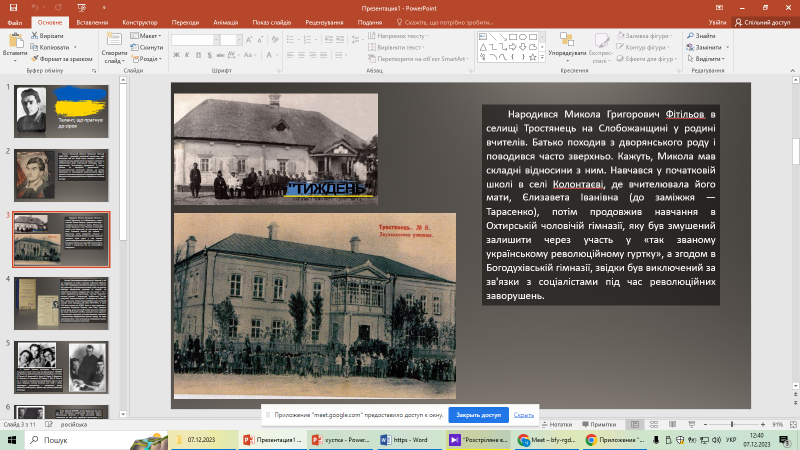Screen dimensions: 800x450
Task: Find text with Знайти
Action: coord(701,36)
